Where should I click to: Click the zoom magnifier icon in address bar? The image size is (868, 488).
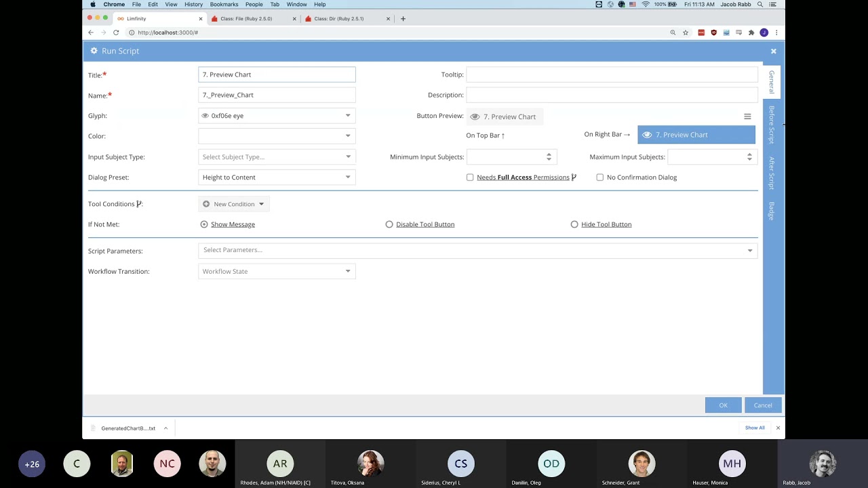[x=673, y=33]
